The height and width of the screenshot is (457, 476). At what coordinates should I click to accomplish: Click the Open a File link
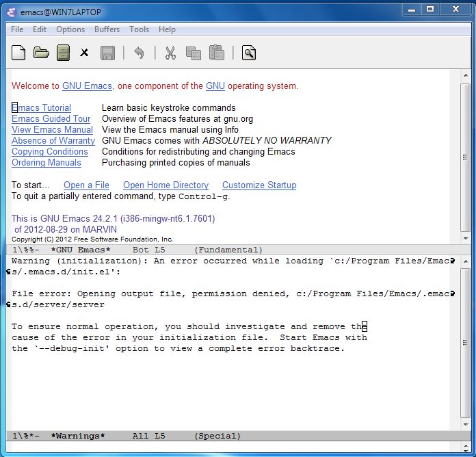pos(86,185)
